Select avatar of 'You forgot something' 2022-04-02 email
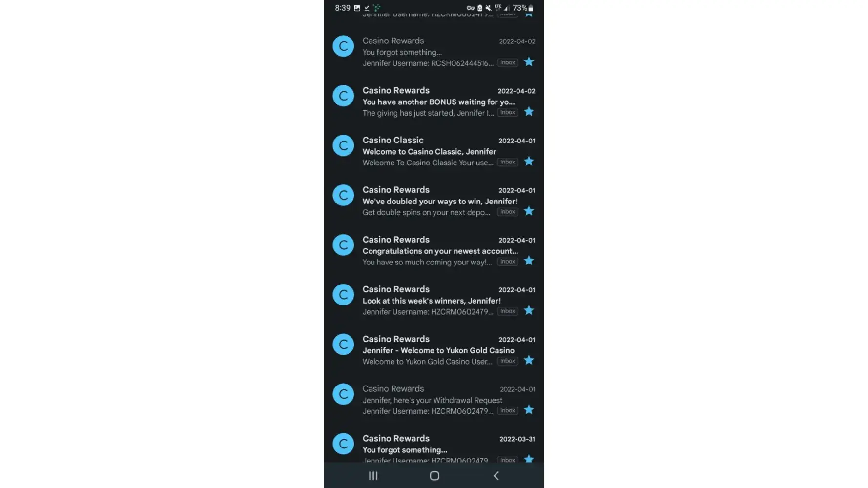The height and width of the screenshot is (488, 868). point(343,46)
